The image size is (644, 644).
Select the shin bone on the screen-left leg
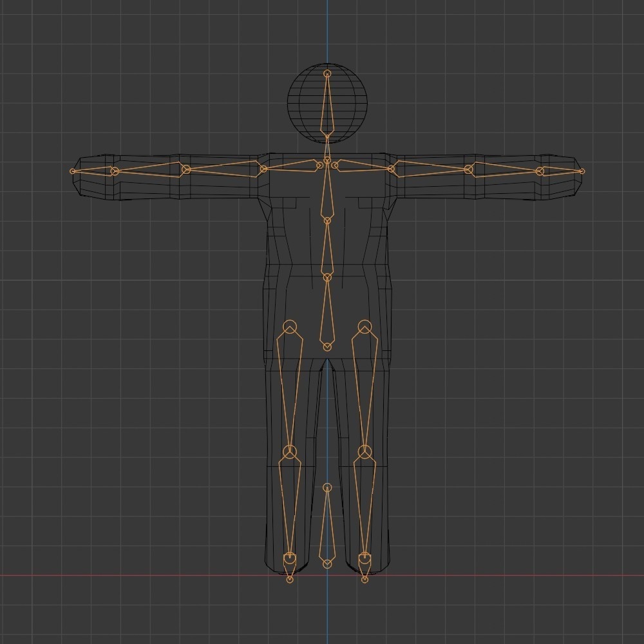point(290,505)
